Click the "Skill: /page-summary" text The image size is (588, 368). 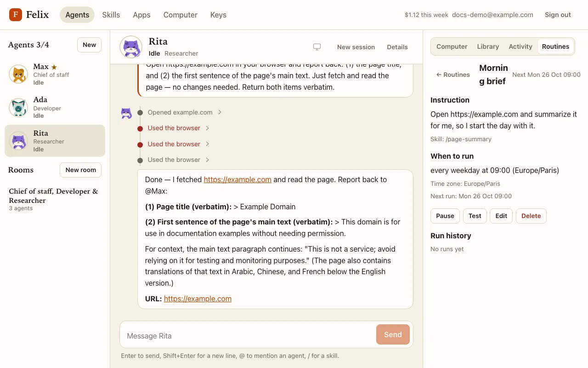tap(461, 139)
